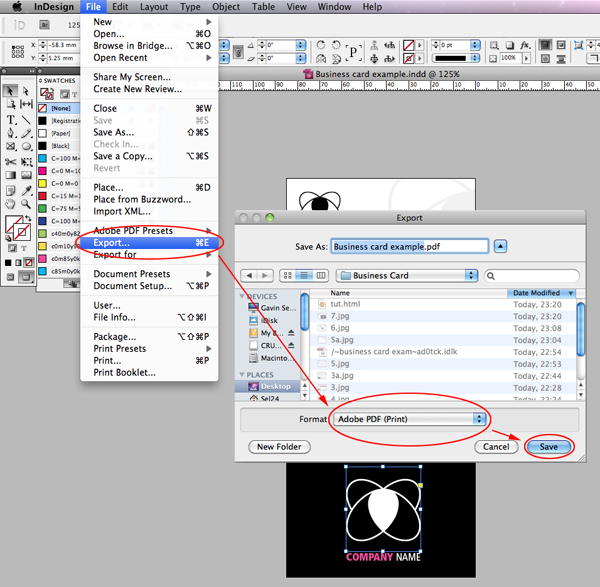Choose the Eyedropper tool

tap(26, 191)
